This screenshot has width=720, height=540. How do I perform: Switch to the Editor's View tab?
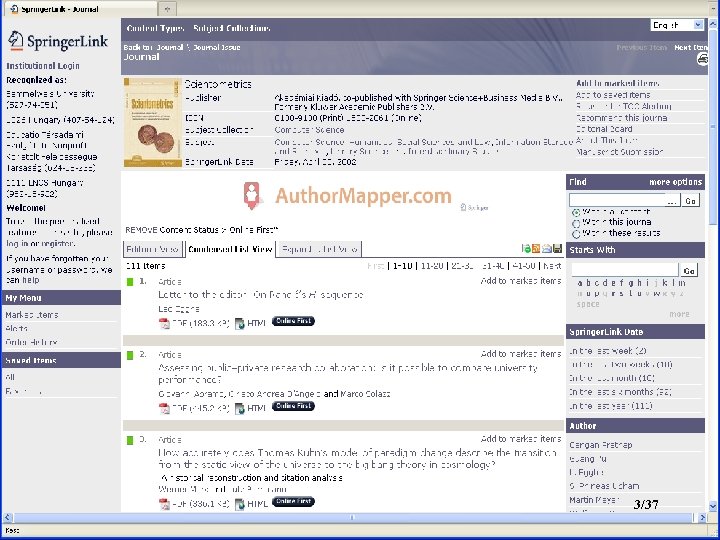click(152, 249)
